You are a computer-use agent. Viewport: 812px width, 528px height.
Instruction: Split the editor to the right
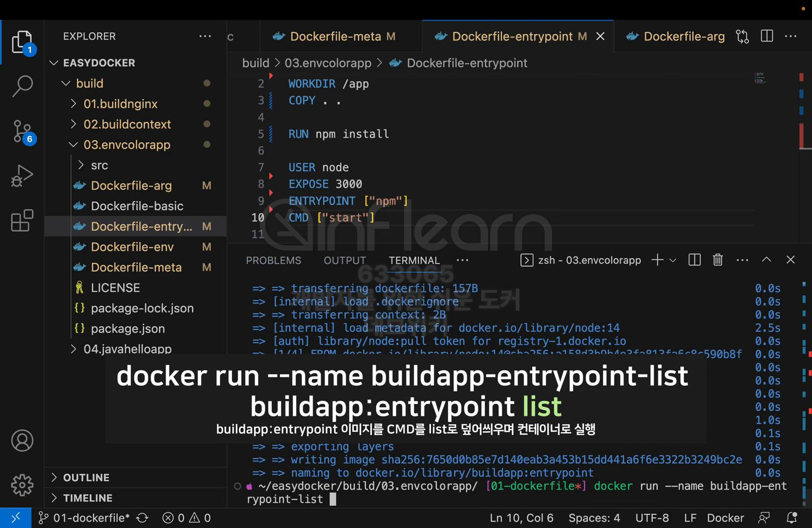(767, 36)
